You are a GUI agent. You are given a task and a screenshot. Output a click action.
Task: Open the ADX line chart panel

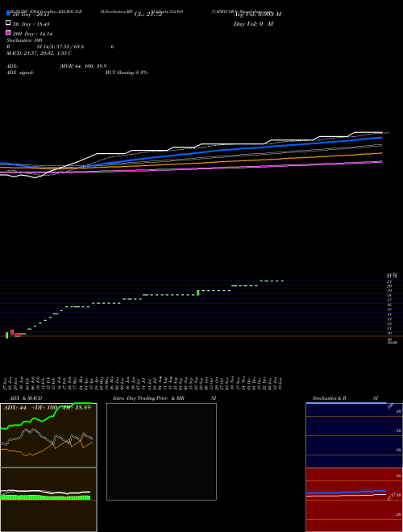click(x=48, y=435)
